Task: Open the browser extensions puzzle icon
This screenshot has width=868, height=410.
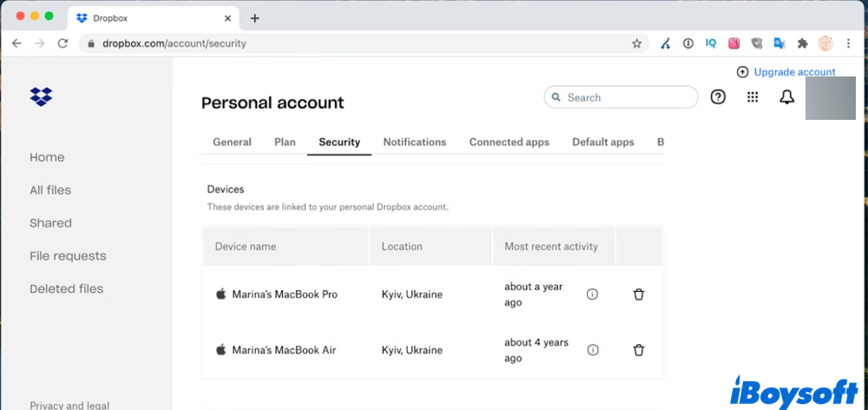Action: tap(802, 43)
